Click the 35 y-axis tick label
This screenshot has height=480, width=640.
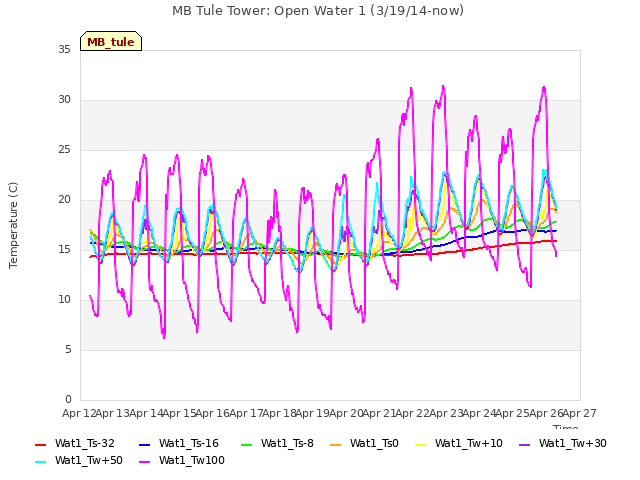pos(64,50)
